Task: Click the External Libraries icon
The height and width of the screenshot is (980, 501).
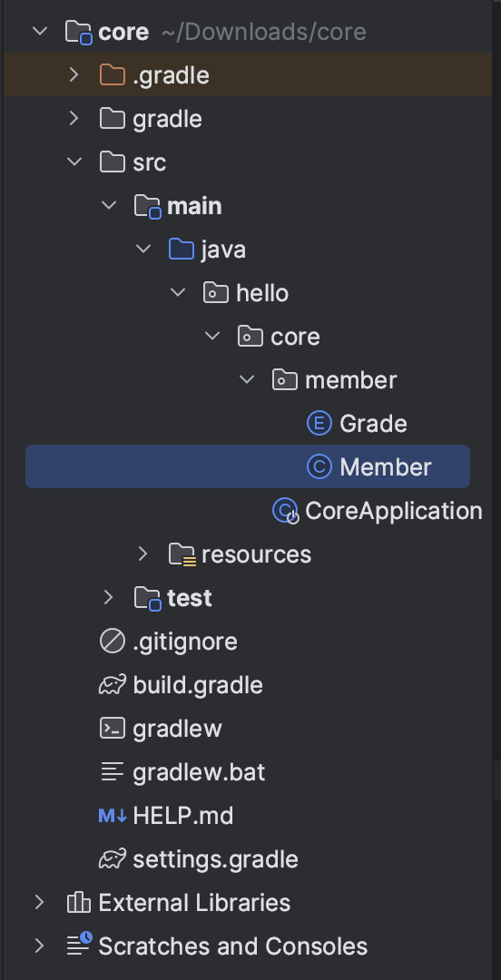Action: pyautogui.click(x=79, y=903)
